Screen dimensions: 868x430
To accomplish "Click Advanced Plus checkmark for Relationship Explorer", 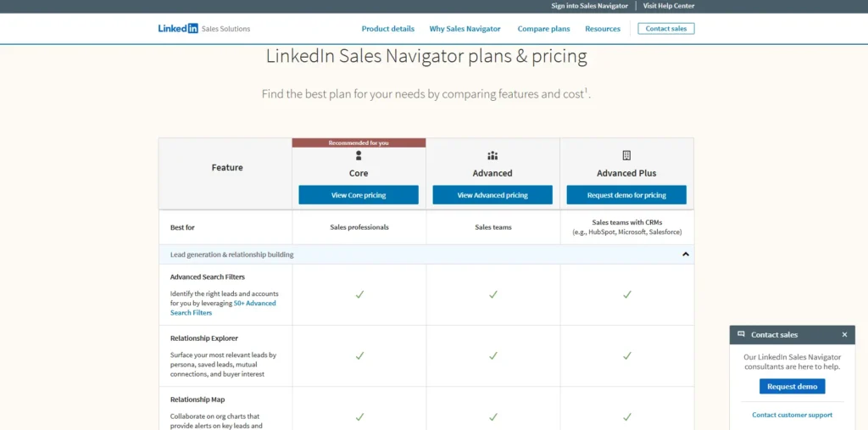I will point(627,355).
